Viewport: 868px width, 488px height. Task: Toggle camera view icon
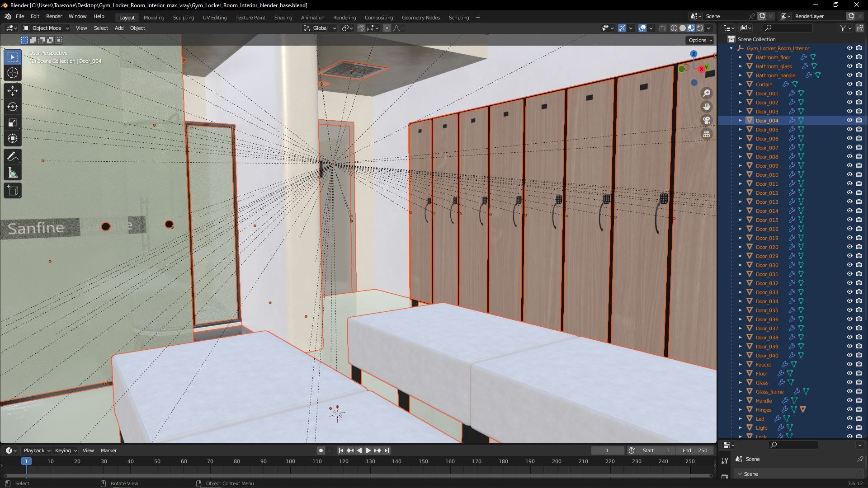(x=707, y=120)
